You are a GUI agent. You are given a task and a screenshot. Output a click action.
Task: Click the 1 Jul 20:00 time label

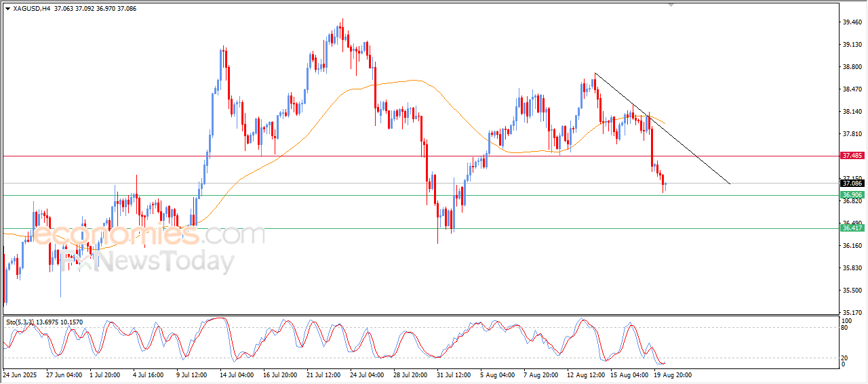(x=106, y=374)
